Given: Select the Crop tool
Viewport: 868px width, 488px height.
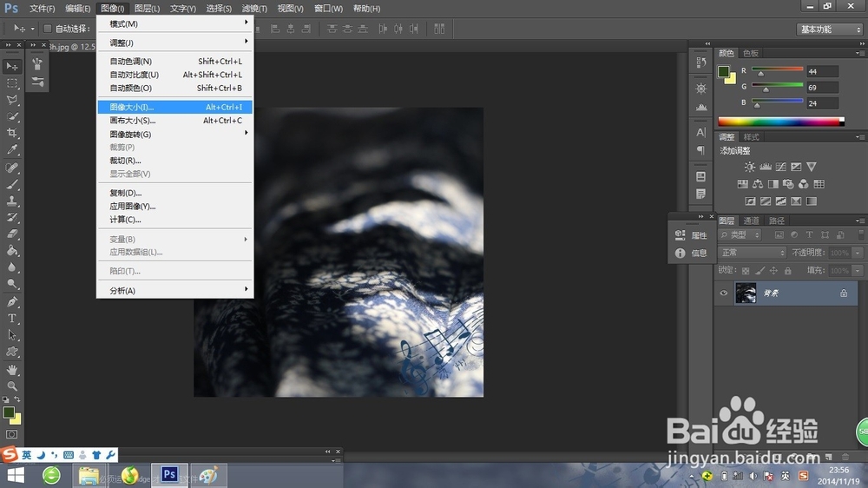Looking at the screenshot, I should click(11, 133).
